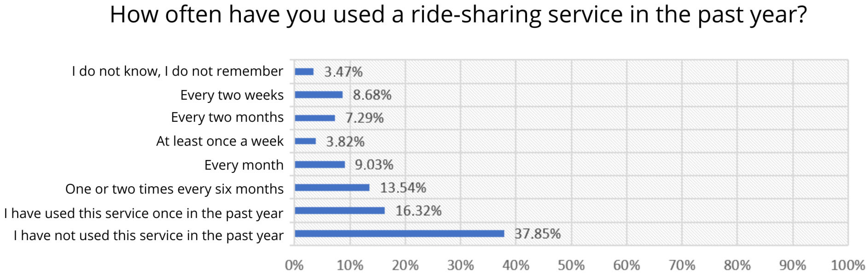Image resolution: width=868 pixels, height=277 pixels.
Task: Click the chart title about ride-sharing
Action: (x=458, y=15)
